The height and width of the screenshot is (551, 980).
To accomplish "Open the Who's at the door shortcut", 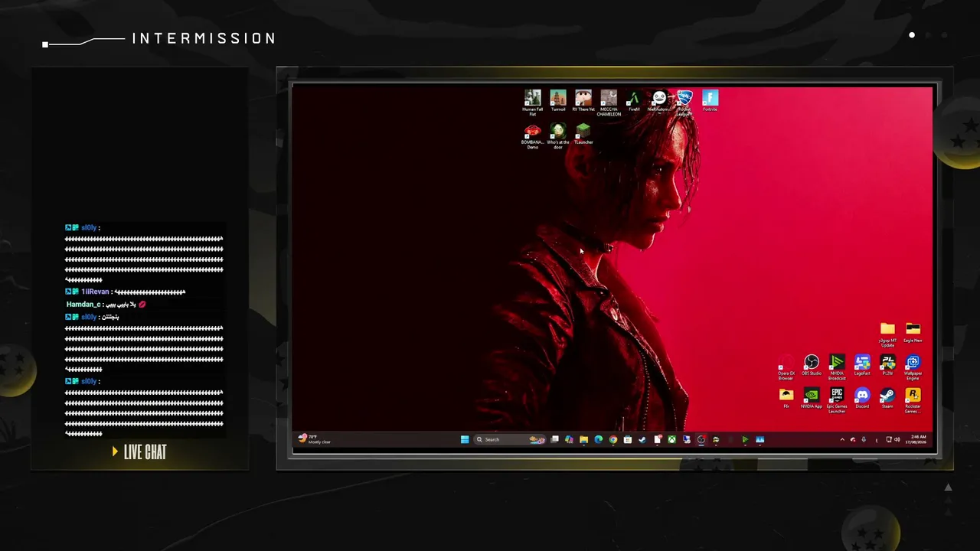I will coord(558,135).
